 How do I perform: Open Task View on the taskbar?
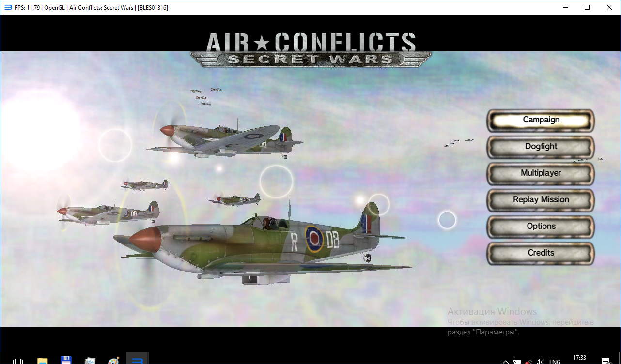tap(18, 361)
